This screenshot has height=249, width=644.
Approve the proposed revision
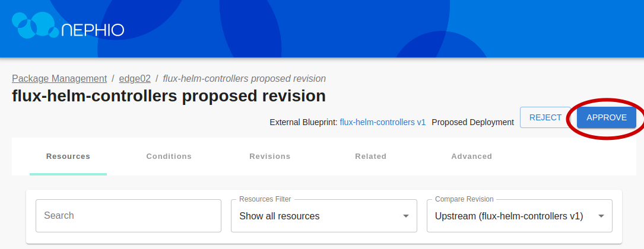click(x=606, y=117)
